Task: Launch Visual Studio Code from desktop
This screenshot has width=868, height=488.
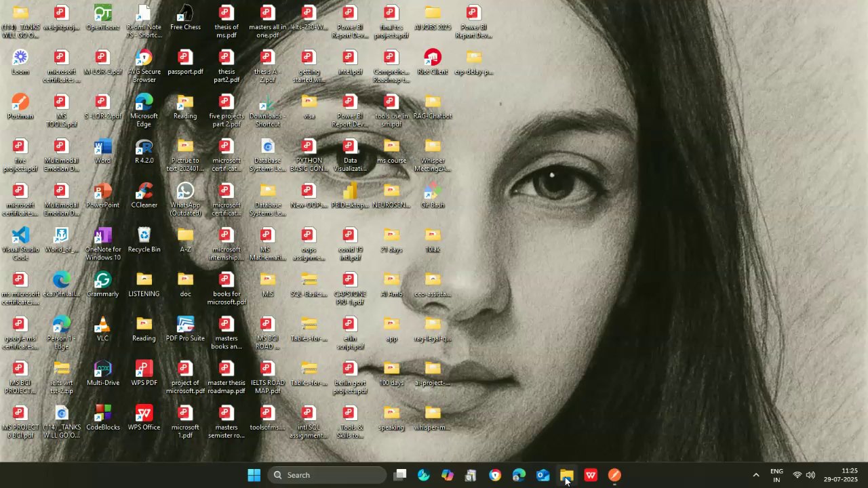Action: pos(20,237)
